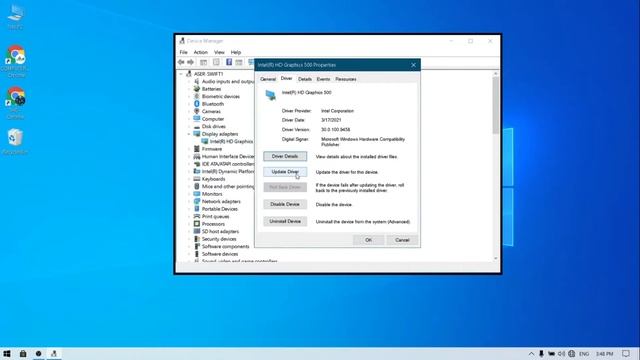This screenshot has height=360, width=640.
Task: Show hidden icons in system tray
Action: [x=531, y=353]
